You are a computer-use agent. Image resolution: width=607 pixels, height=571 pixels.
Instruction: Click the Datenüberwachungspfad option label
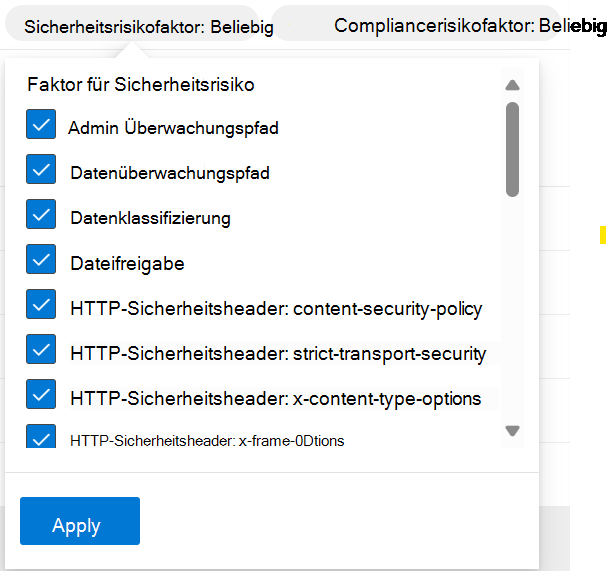pos(170,173)
